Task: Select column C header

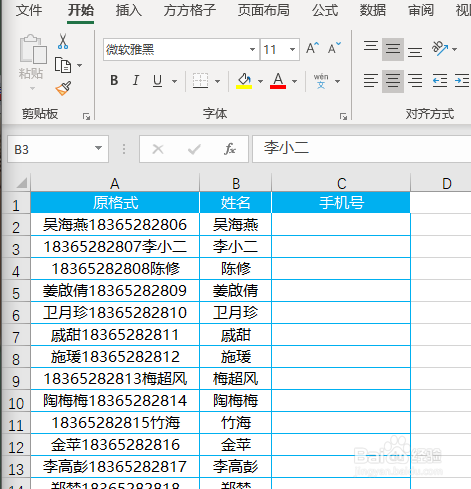Action: click(x=341, y=183)
